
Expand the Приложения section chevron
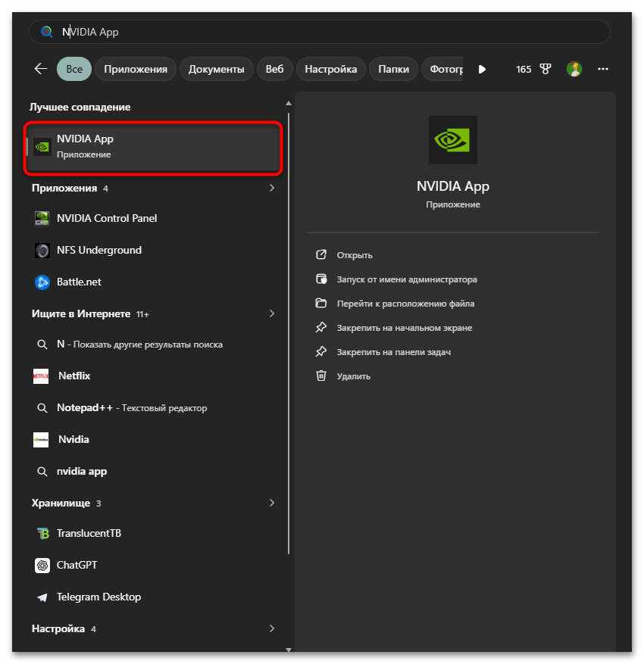[x=272, y=188]
